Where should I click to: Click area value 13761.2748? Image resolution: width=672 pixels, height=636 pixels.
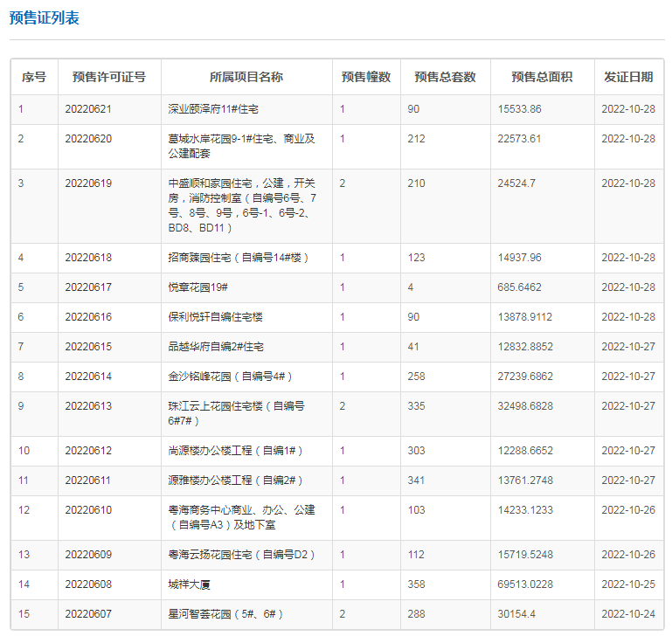[525, 480]
